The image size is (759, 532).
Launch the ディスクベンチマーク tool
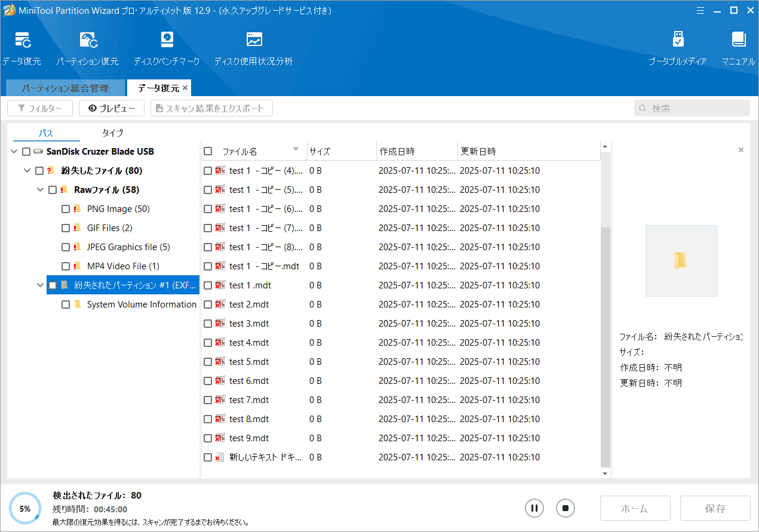coord(167,48)
